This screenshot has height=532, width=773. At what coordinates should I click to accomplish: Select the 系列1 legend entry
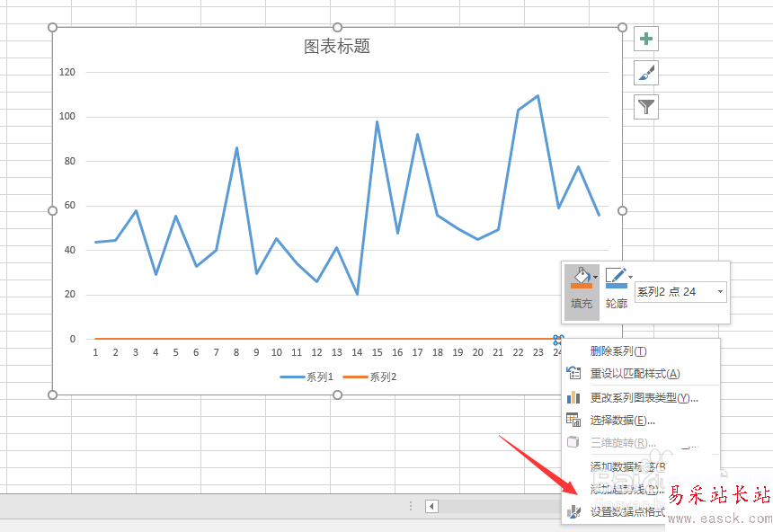pyautogui.click(x=307, y=377)
